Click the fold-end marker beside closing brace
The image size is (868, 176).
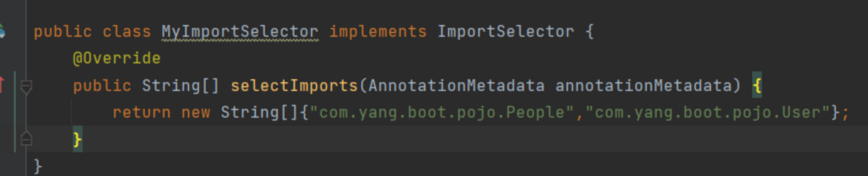click(x=26, y=139)
